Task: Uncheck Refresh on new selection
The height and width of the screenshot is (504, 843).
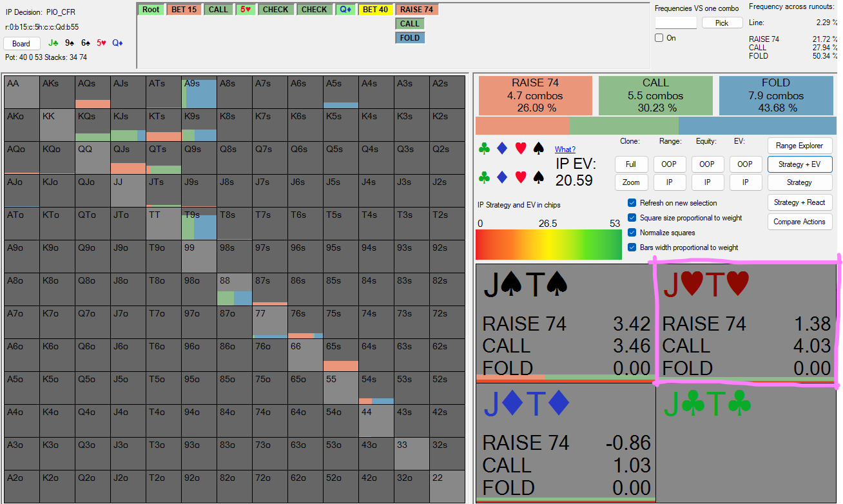Action: [x=632, y=203]
